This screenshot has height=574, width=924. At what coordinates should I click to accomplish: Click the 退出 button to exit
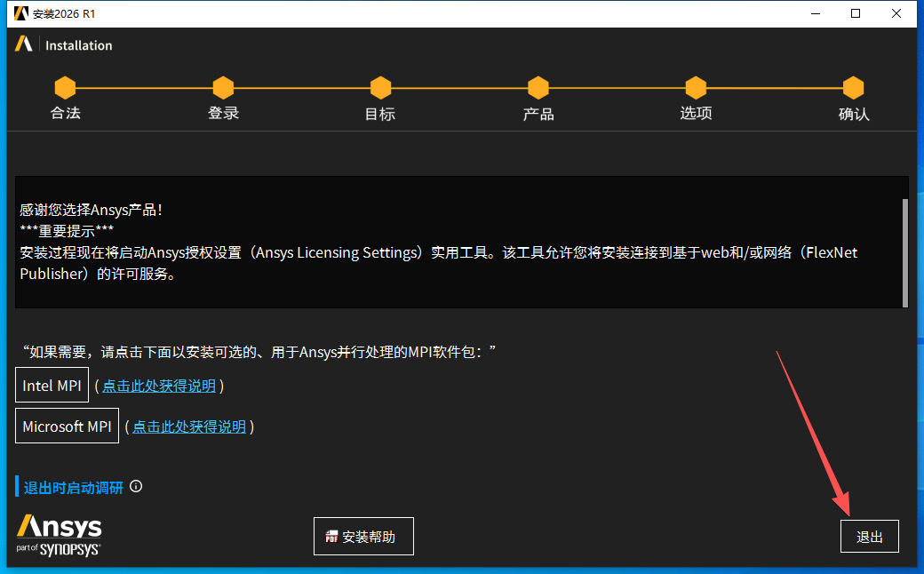tap(869, 536)
